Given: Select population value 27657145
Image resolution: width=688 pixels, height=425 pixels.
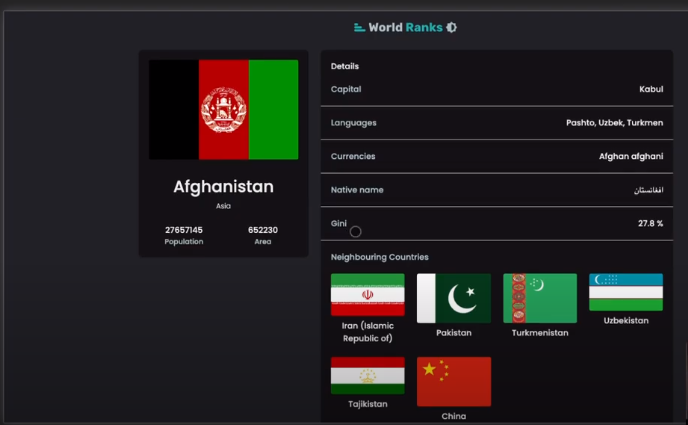Looking at the screenshot, I should coord(184,230).
